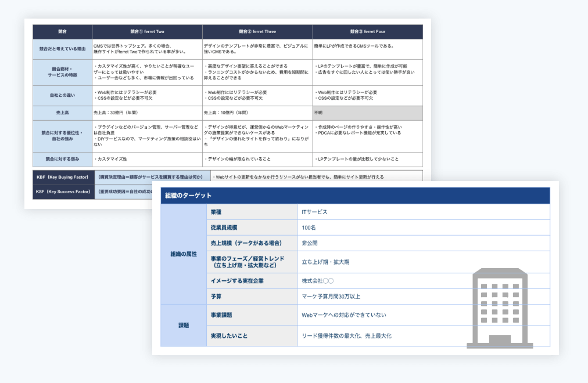Click the KBF (Key Buying Factor) label
588x383 pixels.
[63, 177]
